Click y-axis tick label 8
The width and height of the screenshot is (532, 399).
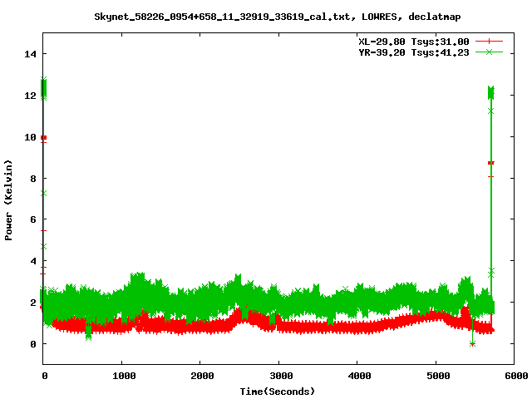click(33, 179)
